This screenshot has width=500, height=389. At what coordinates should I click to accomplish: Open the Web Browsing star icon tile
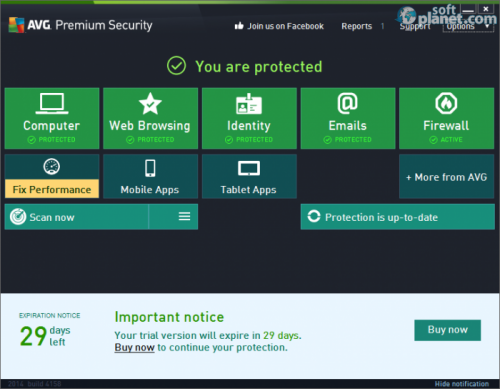tap(150, 118)
